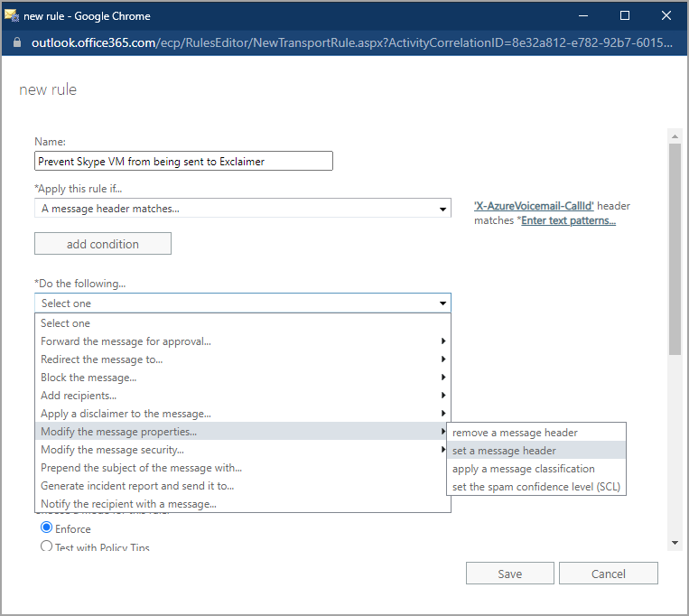Pick 'Block the message...' from list

pos(88,378)
